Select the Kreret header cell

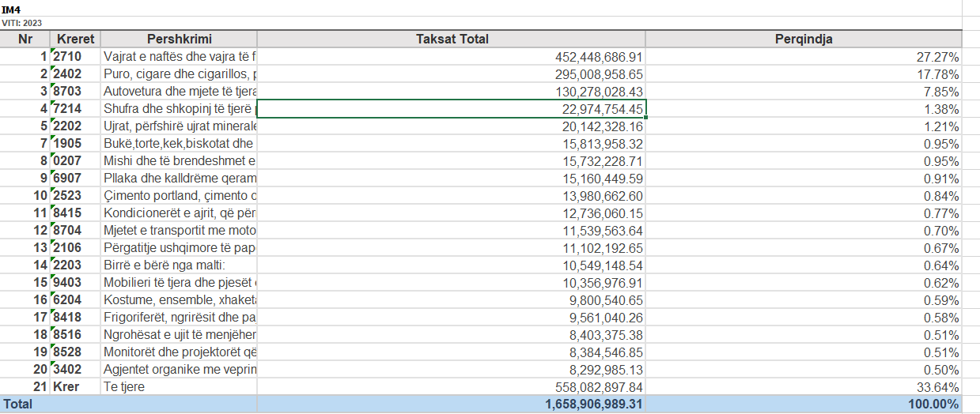[75, 40]
